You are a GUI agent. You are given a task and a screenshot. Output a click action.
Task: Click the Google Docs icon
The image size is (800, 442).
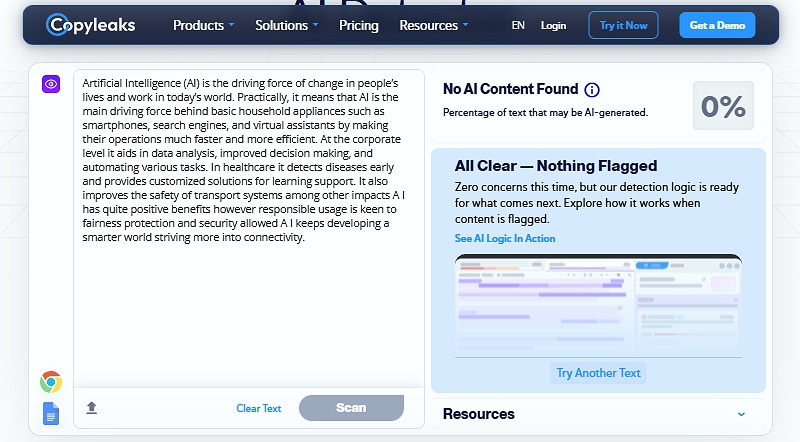(51, 412)
